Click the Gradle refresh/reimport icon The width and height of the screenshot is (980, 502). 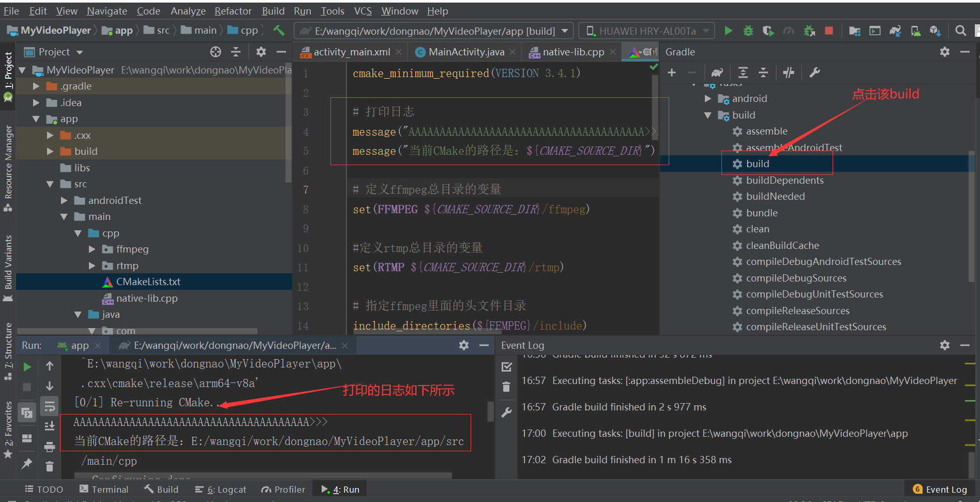[717, 72]
